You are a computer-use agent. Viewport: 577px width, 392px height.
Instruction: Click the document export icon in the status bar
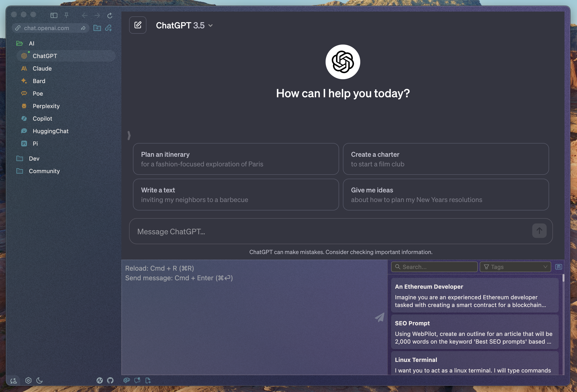coord(148,380)
